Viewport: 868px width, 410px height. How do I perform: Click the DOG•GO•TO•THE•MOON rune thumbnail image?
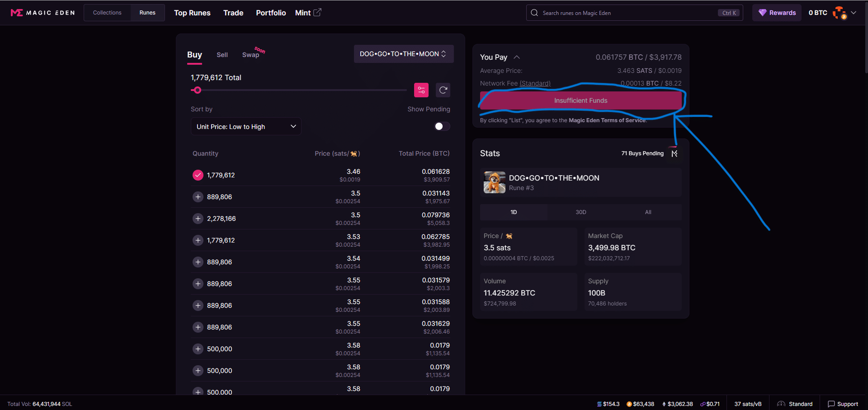tap(495, 182)
